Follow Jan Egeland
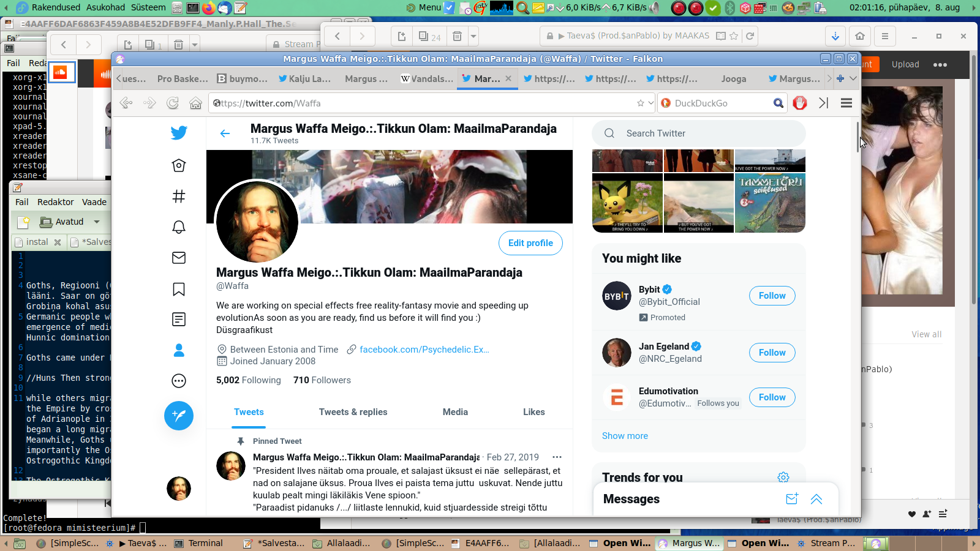Image resolution: width=980 pixels, height=551 pixels. 772,353
